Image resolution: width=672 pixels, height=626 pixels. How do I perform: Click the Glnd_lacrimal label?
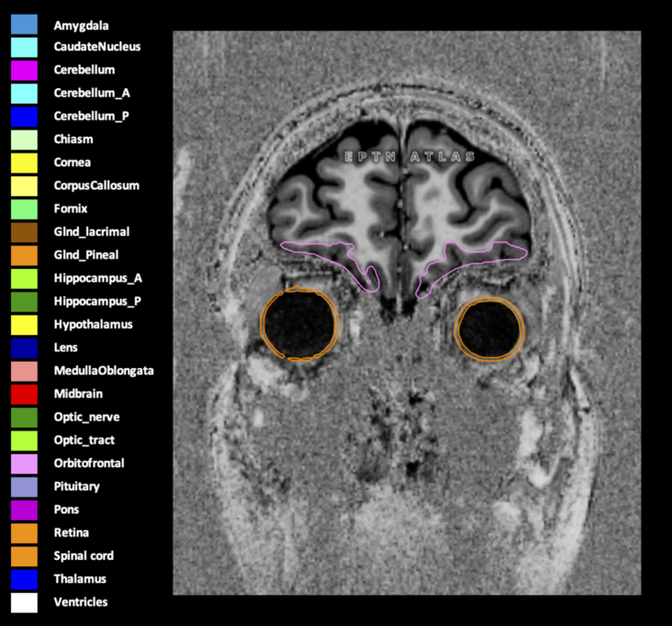click(92, 232)
